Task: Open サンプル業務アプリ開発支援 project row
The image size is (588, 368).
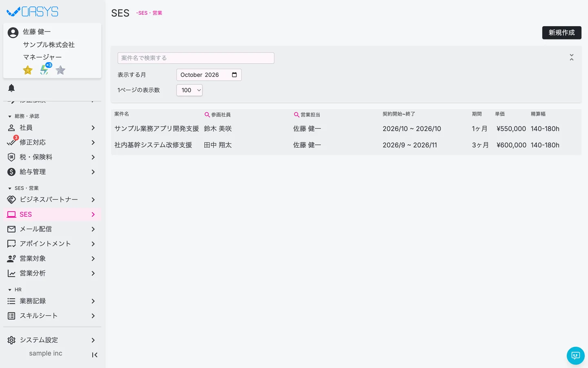Action: coord(346,128)
